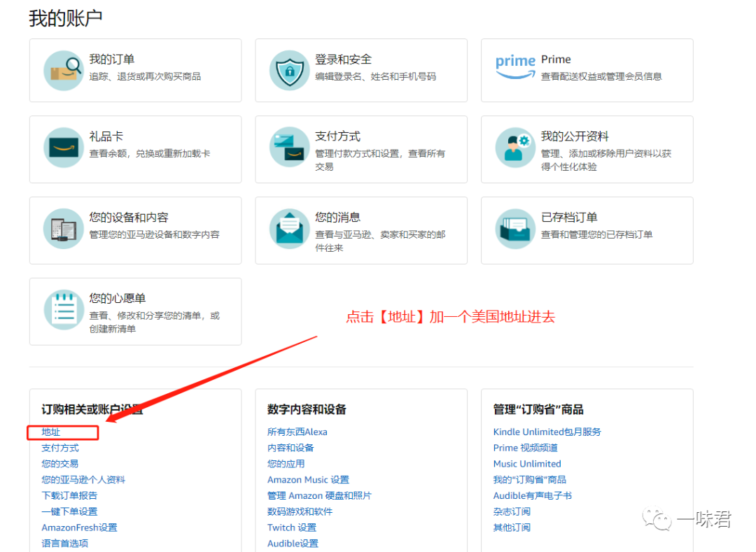Click the 地址 link

(51, 432)
